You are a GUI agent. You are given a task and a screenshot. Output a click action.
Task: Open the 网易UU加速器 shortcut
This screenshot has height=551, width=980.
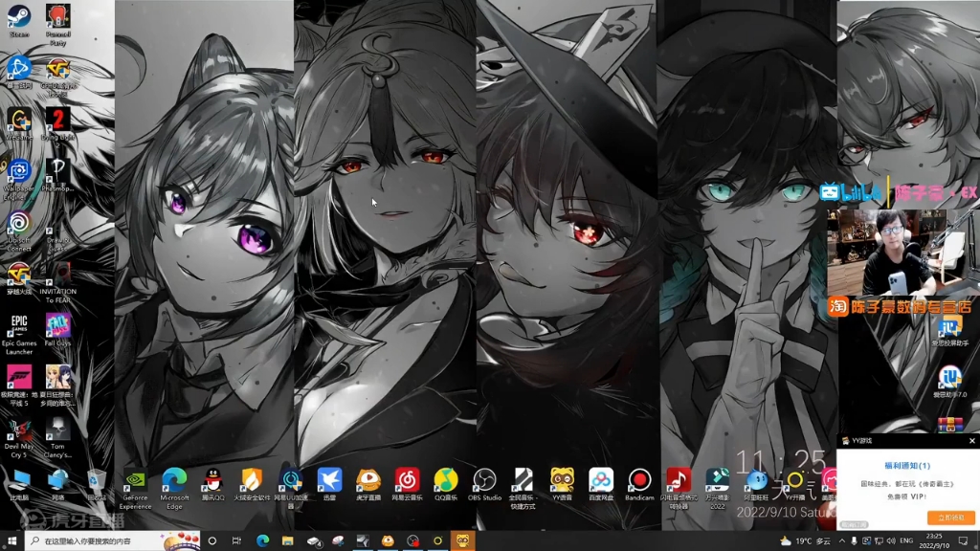click(291, 489)
